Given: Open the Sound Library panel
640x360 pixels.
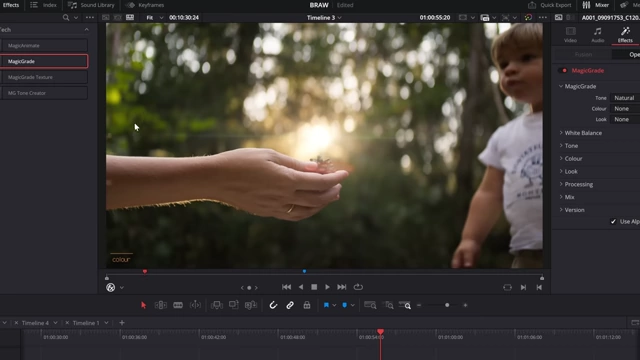Looking at the screenshot, I should point(91,5).
